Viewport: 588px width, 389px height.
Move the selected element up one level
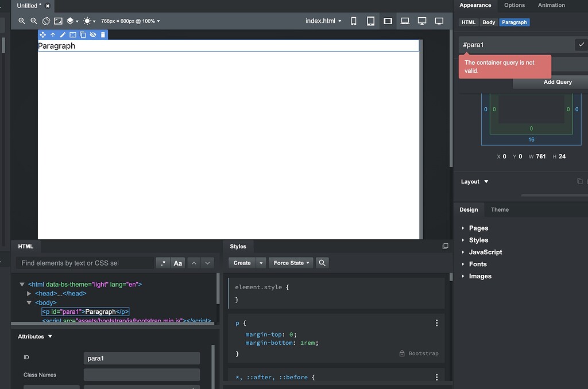pyautogui.click(x=53, y=34)
